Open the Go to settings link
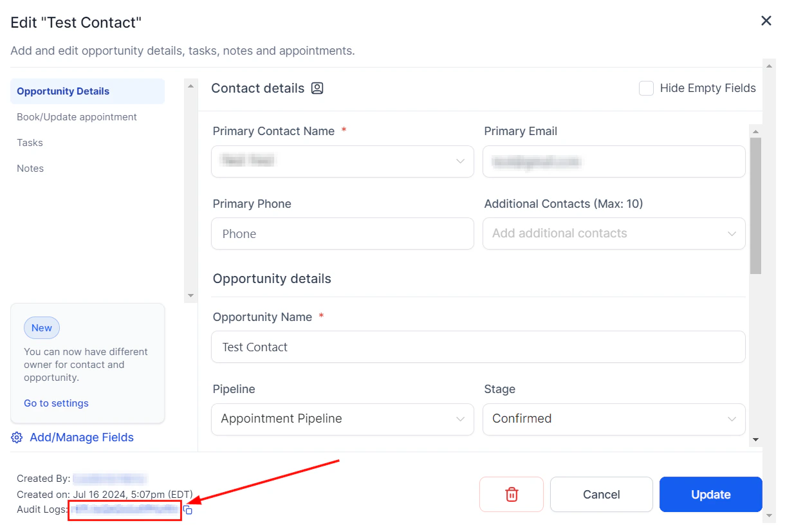Viewport: 785px width, 532px height. [56, 403]
